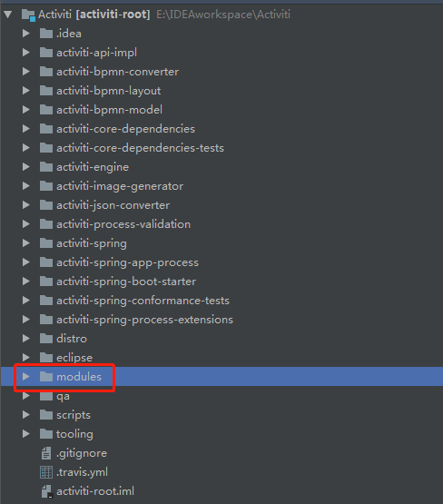Image resolution: width=443 pixels, height=504 pixels.
Task: Click the .gitignore file icon
Action: pyautogui.click(x=46, y=453)
